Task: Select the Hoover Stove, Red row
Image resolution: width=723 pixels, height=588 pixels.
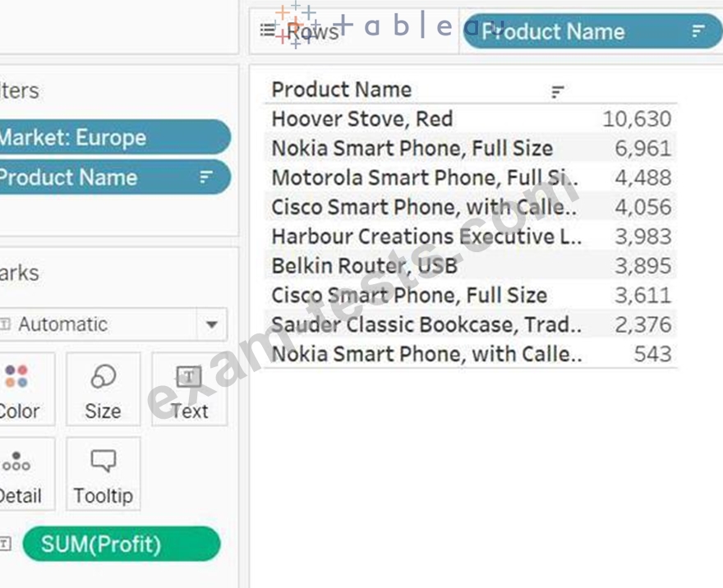Action: tap(361, 118)
